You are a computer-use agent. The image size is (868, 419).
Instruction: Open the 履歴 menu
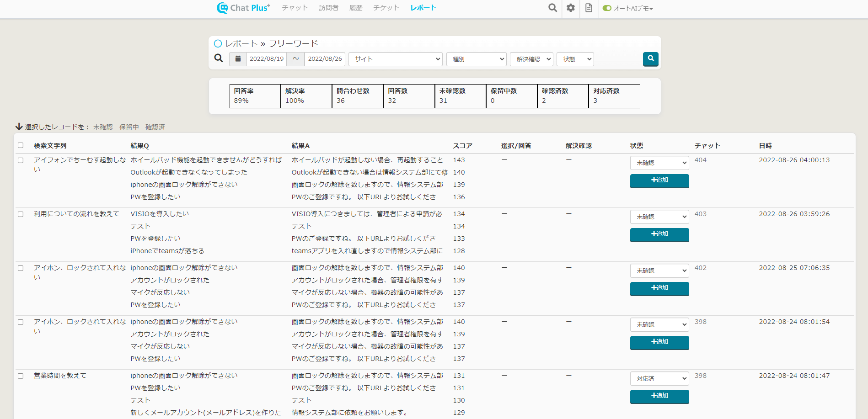pos(356,8)
